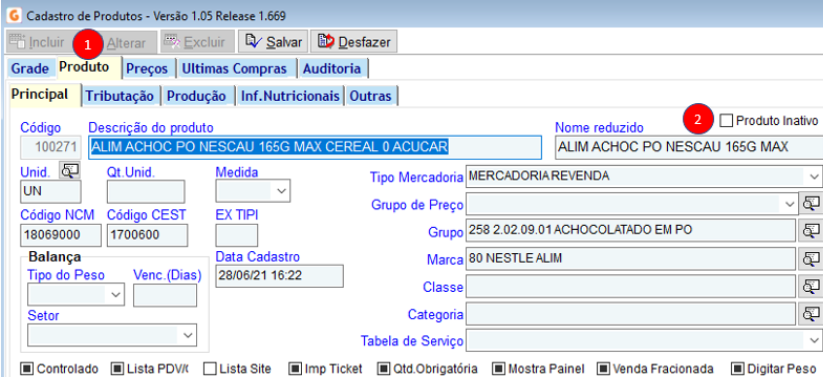Enable the Lista Site checkbox

click(x=210, y=369)
